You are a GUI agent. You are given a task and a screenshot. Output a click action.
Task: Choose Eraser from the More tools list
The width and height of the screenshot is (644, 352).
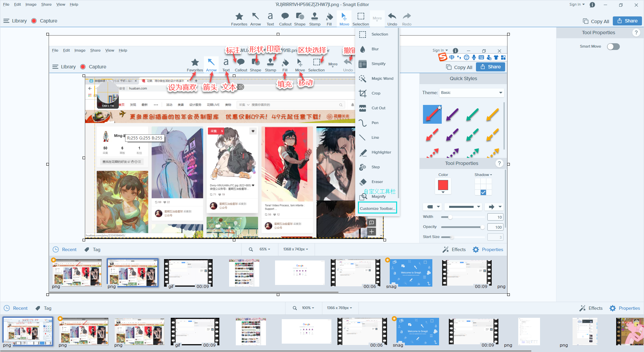point(377,182)
